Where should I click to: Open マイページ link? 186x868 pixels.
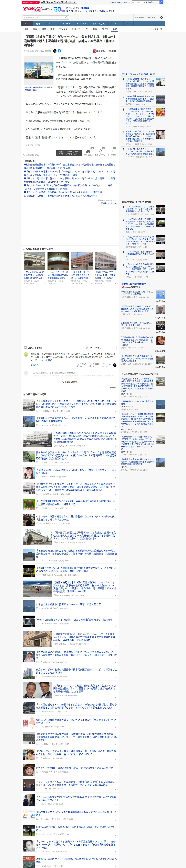tap(139, 18)
